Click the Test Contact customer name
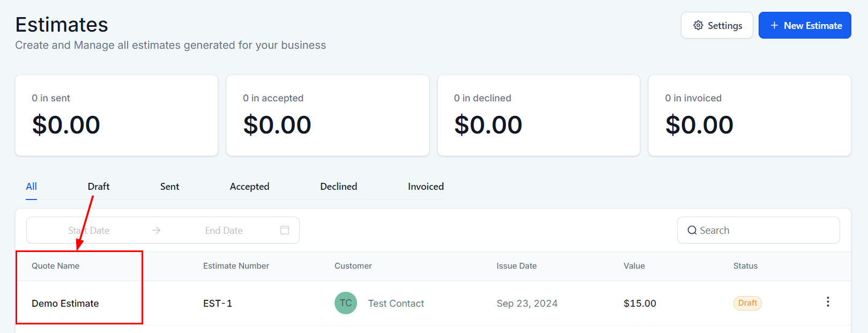This screenshot has width=868, height=333. 396,304
